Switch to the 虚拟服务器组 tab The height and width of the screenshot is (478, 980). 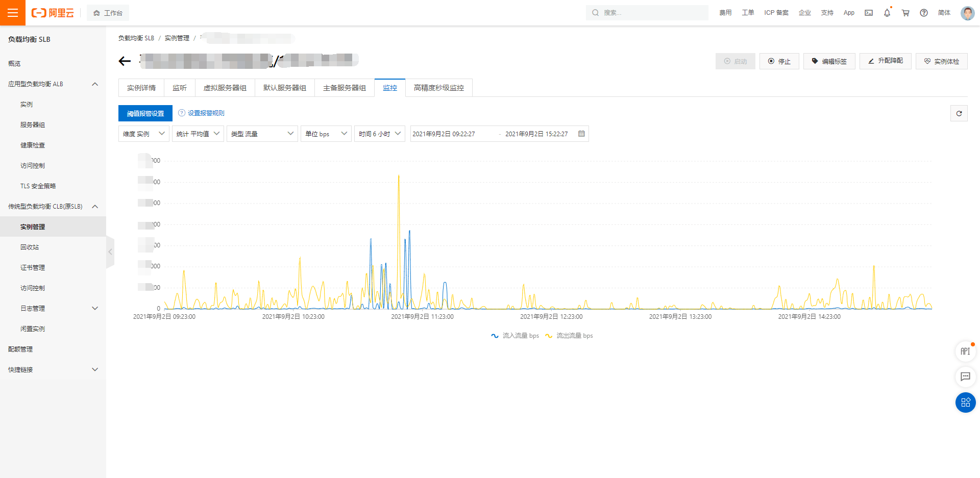[x=225, y=88]
